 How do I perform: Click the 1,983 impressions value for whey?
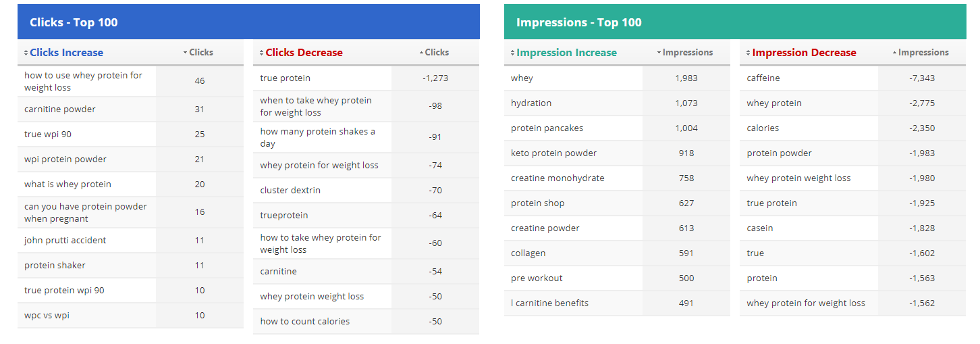click(686, 78)
